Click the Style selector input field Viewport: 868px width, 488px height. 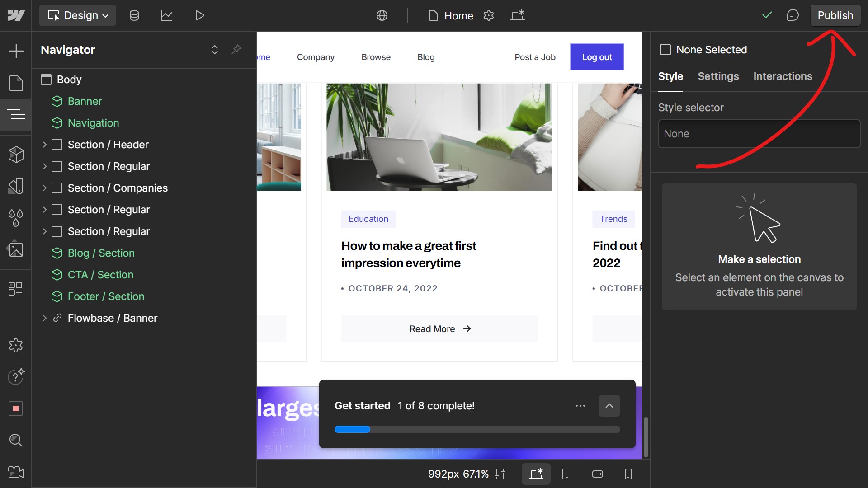[759, 134]
